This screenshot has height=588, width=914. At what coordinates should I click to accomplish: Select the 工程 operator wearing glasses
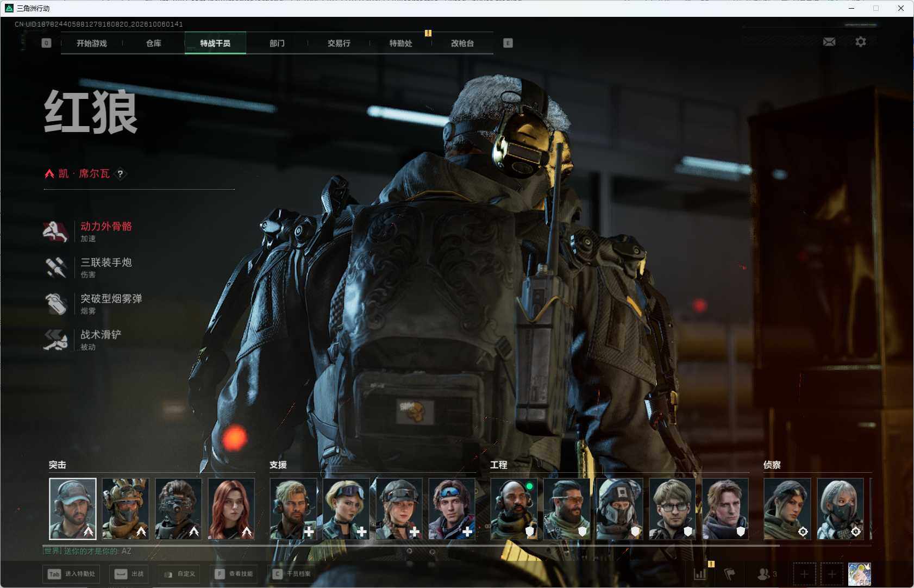(x=672, y=509)
